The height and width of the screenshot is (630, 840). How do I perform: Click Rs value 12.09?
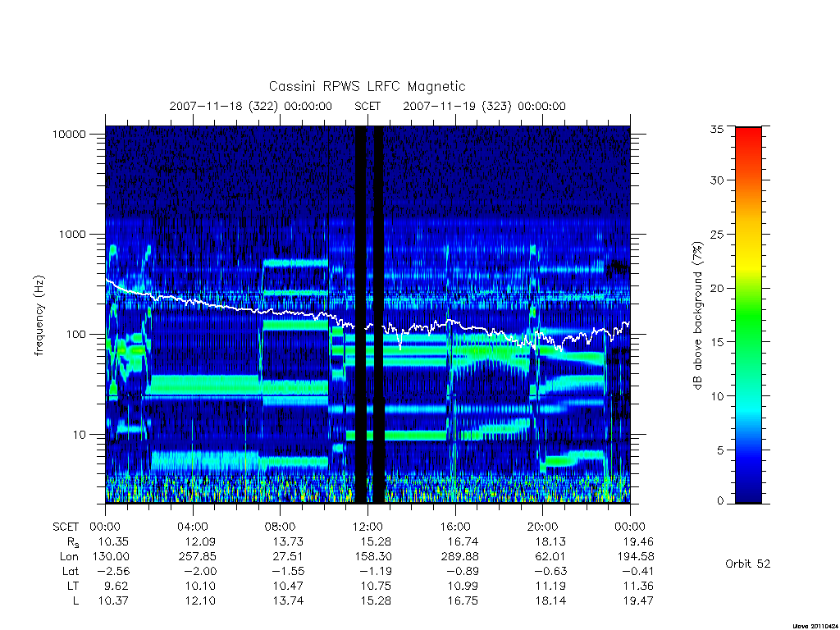pos(200,541)
